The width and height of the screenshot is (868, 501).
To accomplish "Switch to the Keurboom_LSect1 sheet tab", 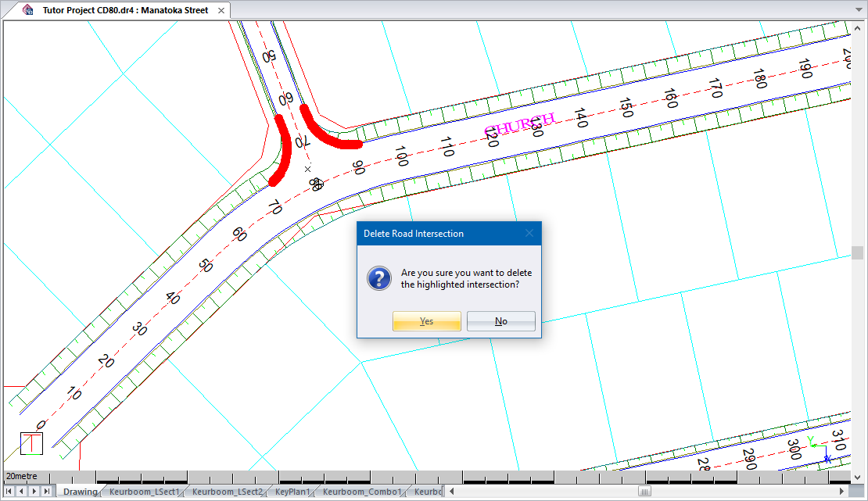I will click(145, 492).
